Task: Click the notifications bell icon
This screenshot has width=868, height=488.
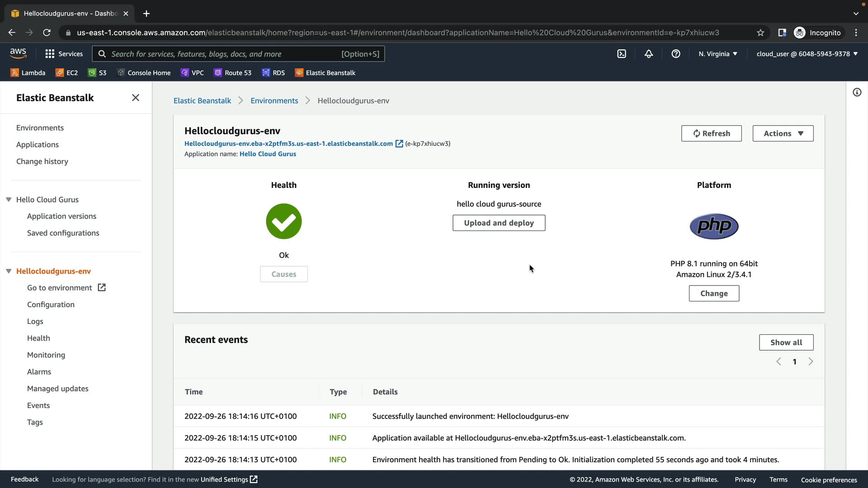Action: [649, 54]
